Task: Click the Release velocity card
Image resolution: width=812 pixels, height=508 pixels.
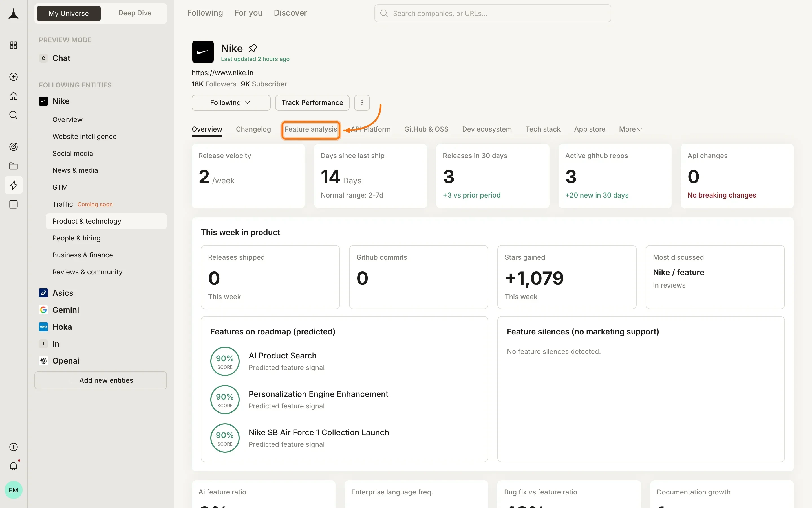Action: 248,176
